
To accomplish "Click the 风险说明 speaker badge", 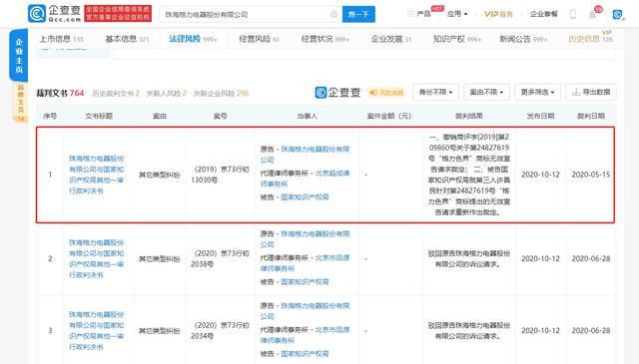I will pos(386,93).
